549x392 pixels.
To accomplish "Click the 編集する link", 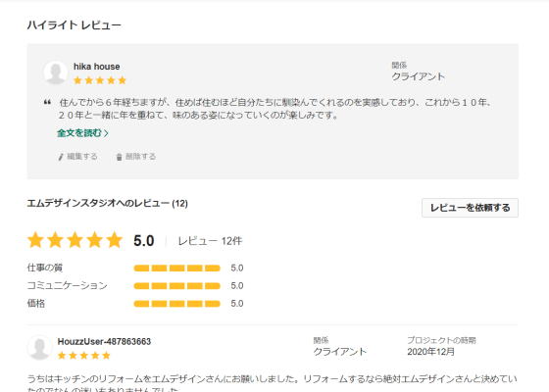I will coord(82,157).
